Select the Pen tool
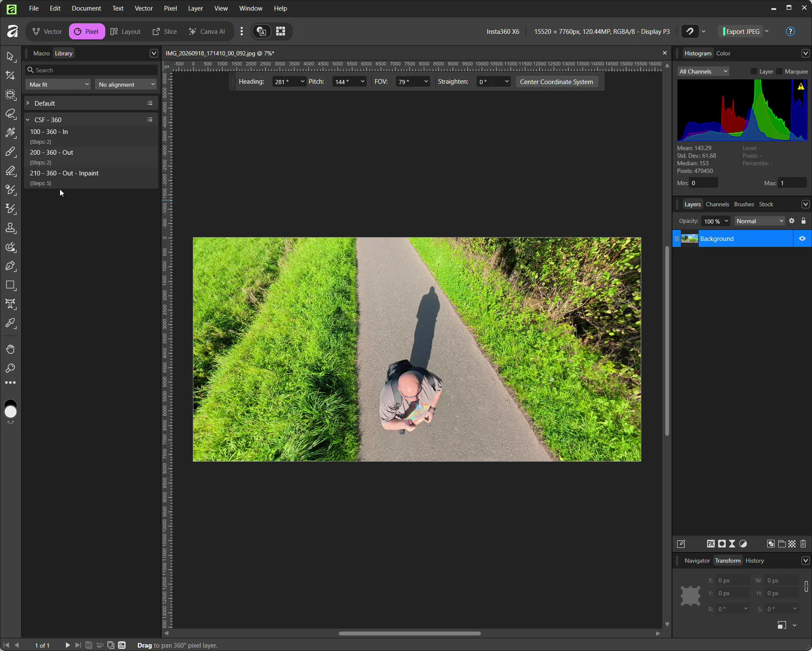 click(x=11, y=266)
